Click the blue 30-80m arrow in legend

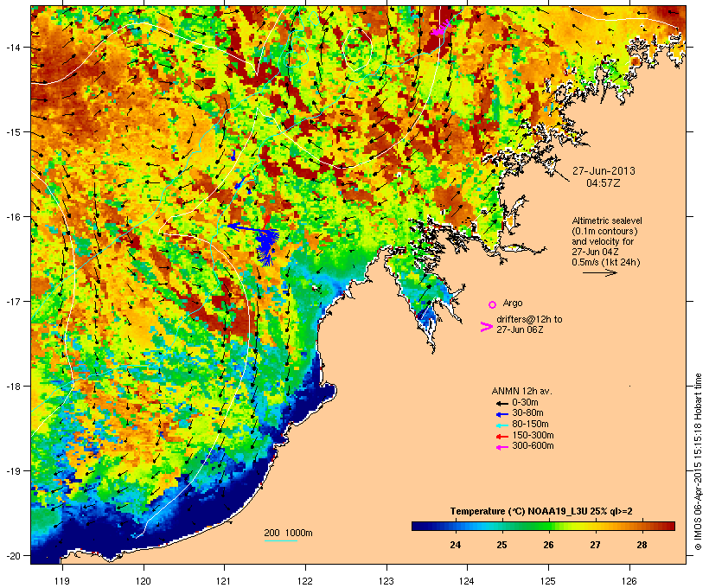(501, 414)
